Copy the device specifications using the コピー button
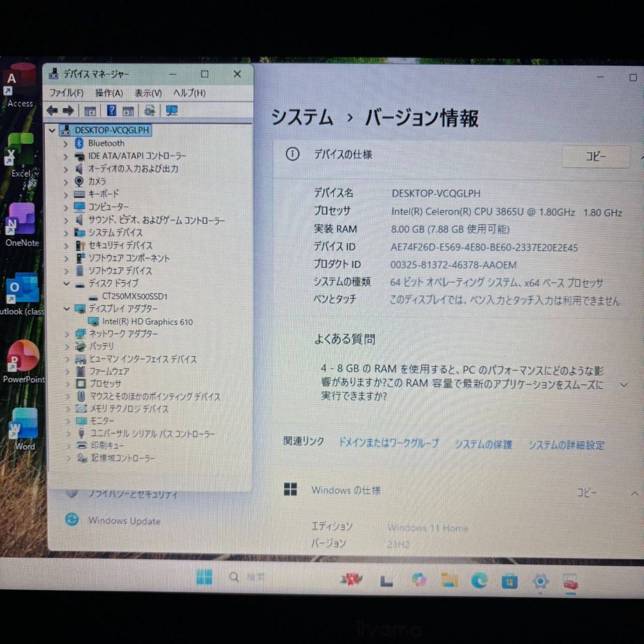Viewport: 644px width, 644px height. coord(596,157)
